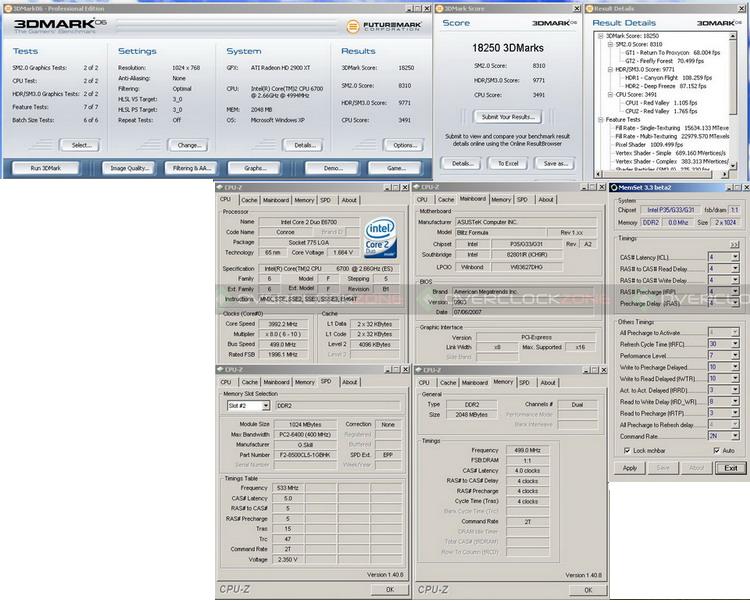Toggle the Lock mchbar checkbox
The image size is (750, 603).
[627, 450]
